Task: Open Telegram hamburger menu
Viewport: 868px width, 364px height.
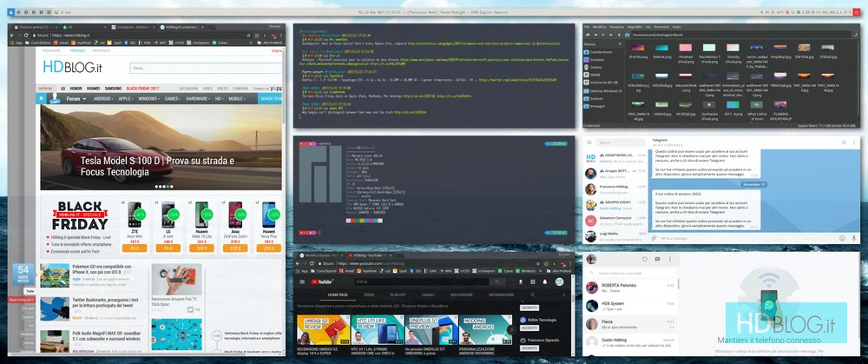Action: tap(589, 143)
